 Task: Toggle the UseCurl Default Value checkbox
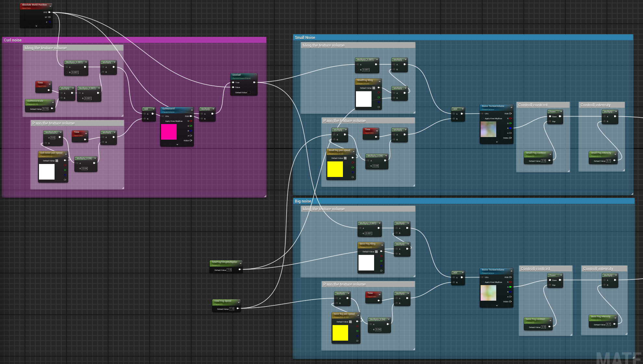pyautogui.click(x=249, y=93)
